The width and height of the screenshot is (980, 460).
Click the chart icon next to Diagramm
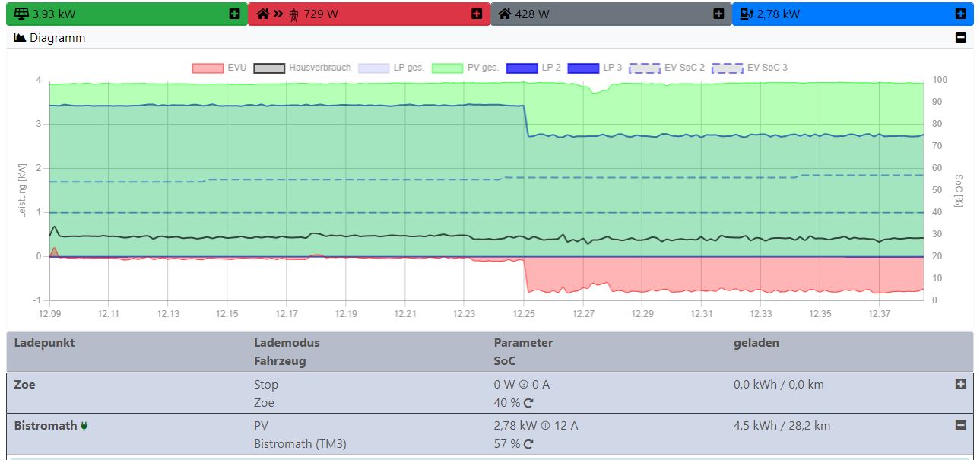[21, 37]
